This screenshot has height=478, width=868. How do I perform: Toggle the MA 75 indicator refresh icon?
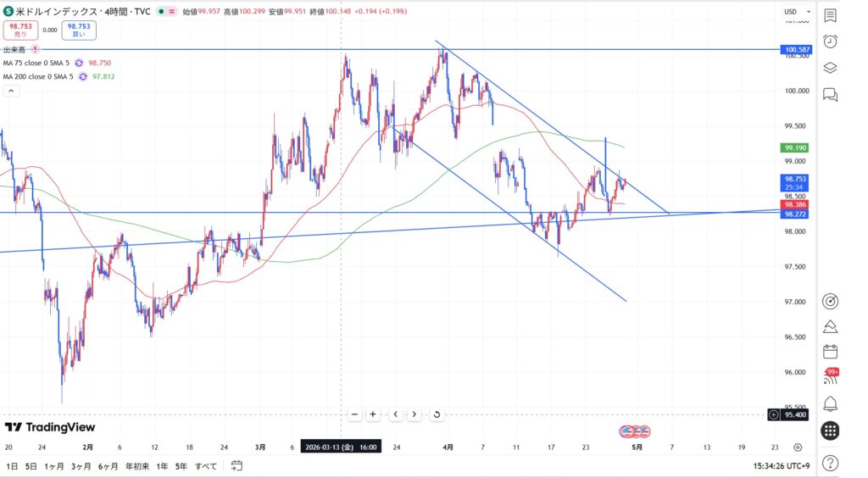(79, 63)
